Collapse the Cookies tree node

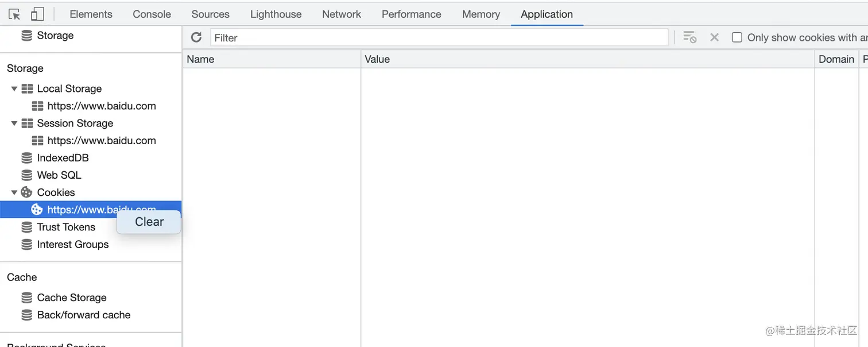[14, 192]
